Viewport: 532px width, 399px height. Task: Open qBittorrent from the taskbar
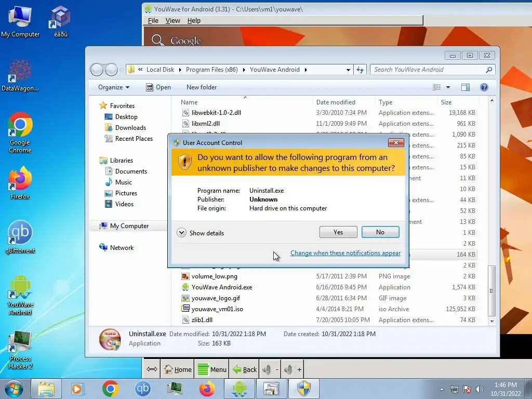pyautogui.click(x=143, y=389)
